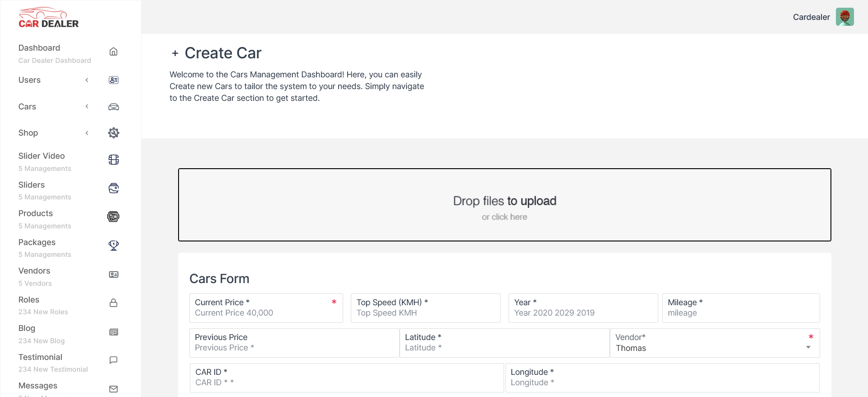This screenshot has height=397, width=868.
Task: Click the Shop gear icon
Action: click(x=113, y=133)
